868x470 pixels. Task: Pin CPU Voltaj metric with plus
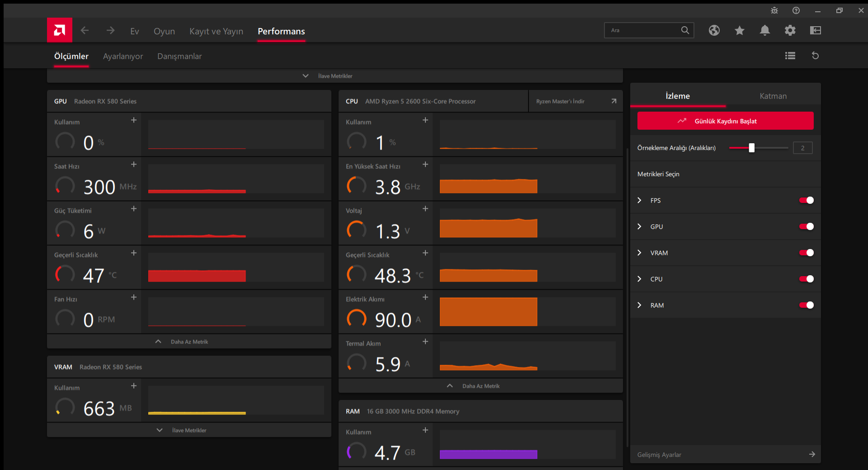coord(425,208)
